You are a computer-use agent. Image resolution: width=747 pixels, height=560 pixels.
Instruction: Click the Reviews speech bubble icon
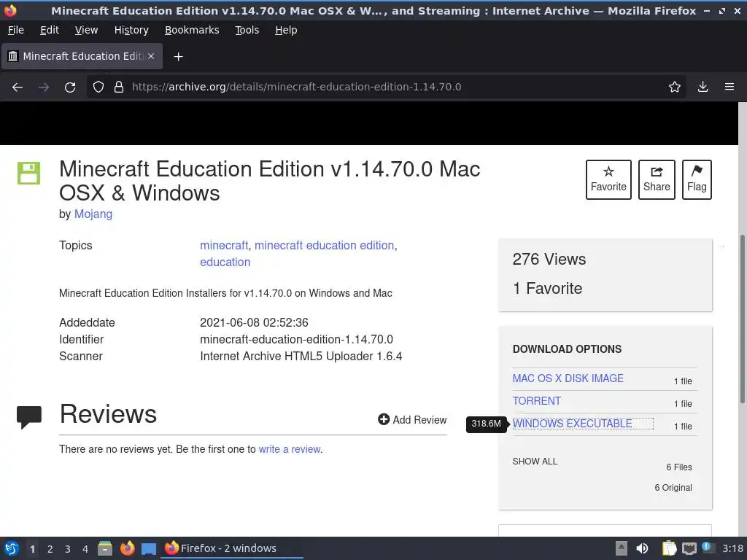pos(29,417)
